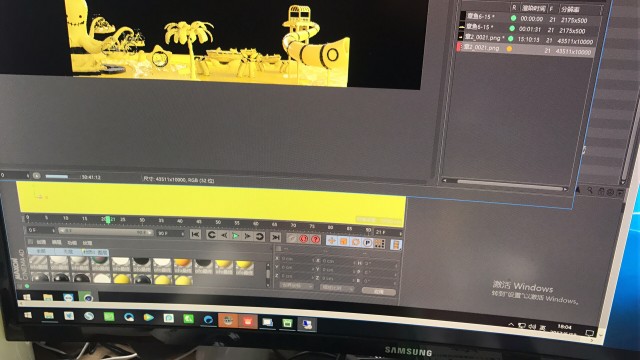Click the Record Active Objects red button

pyautogui.click(x=303, y=239)
